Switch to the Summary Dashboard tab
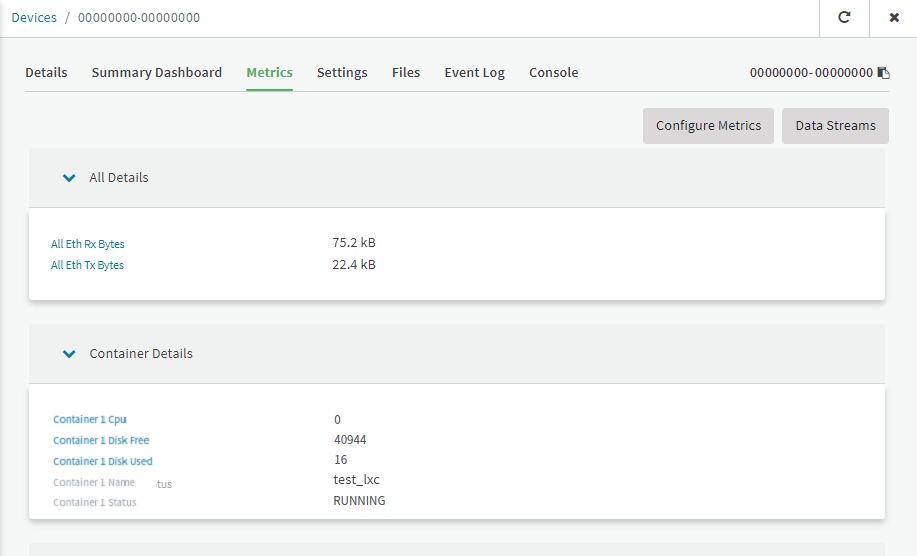Screen dimensions: 917x556 (x=157, y=73)
